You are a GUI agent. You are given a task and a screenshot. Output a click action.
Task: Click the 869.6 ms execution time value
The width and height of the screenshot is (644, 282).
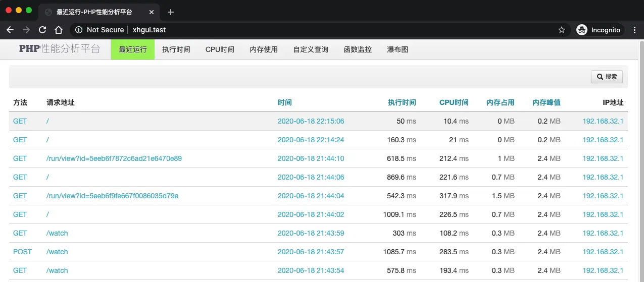[x=402, y=177]
